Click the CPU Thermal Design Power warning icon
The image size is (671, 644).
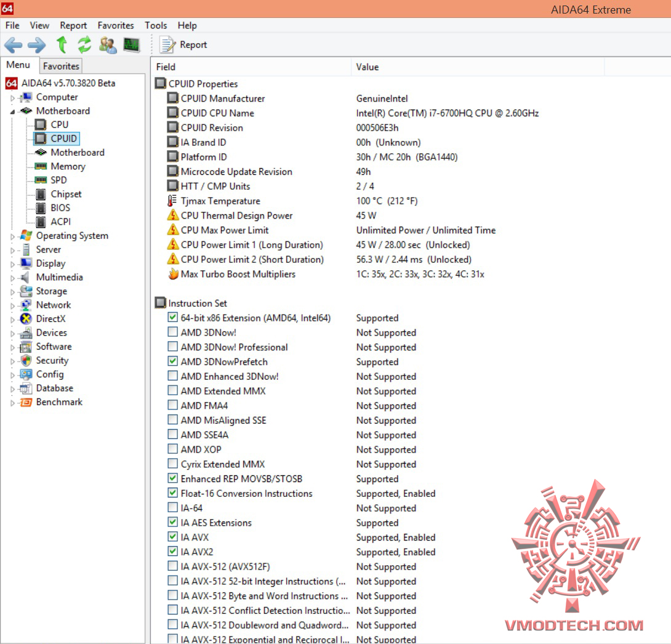[173, 215]
